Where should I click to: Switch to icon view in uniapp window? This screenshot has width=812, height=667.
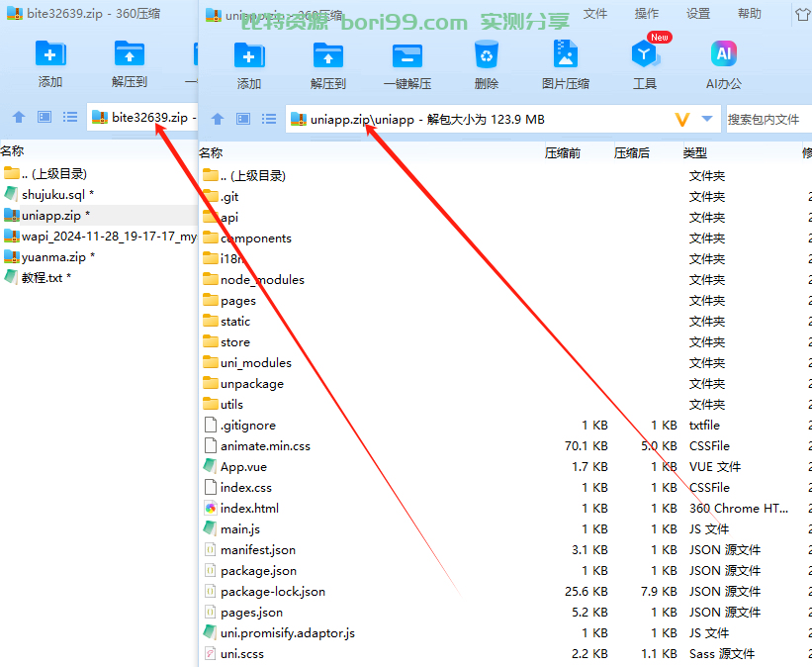pyautogui.click(x=243, y=119)
